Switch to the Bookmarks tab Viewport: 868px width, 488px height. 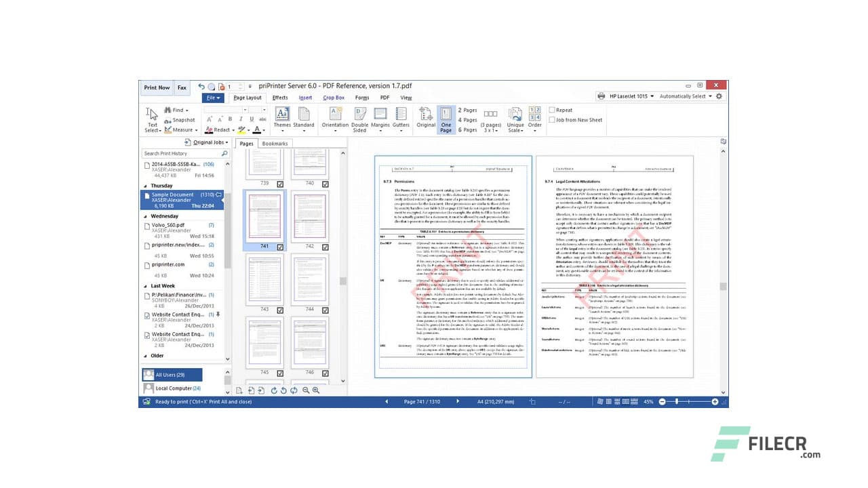(275, 143)
